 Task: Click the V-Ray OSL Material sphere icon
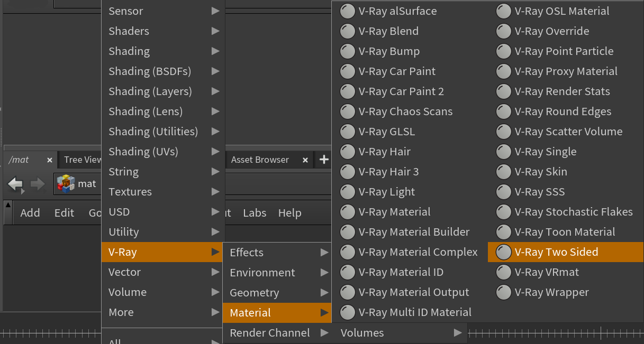(503, 11)
